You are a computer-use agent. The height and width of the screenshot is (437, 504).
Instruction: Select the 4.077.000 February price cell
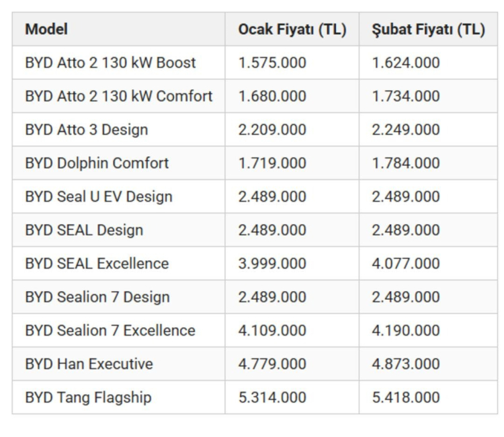point(406,264)
